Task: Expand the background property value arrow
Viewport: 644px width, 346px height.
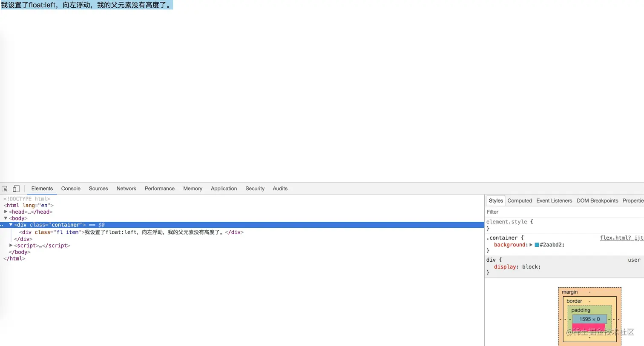Action: 531,245
